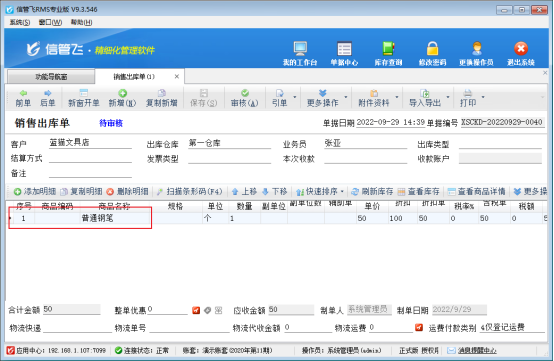Open the 系统 menu
The height and width of the screenshot is (361, 554).
tap(19, 22)
